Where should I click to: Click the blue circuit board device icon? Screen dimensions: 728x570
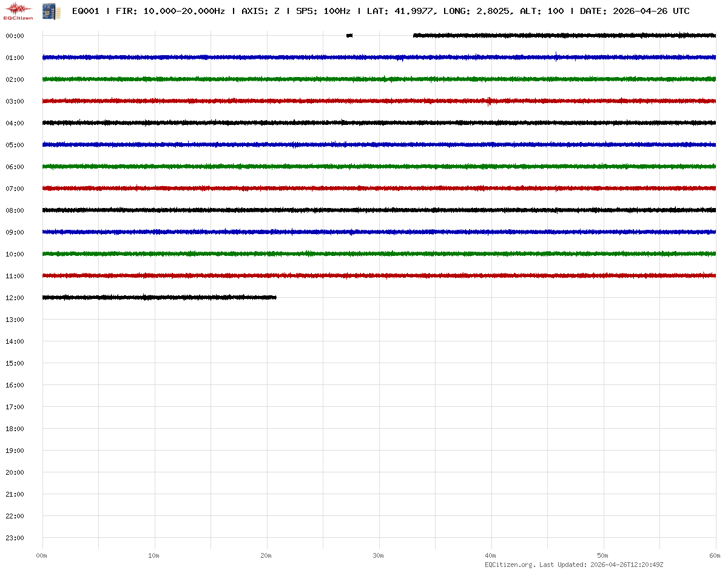point(48,11)
